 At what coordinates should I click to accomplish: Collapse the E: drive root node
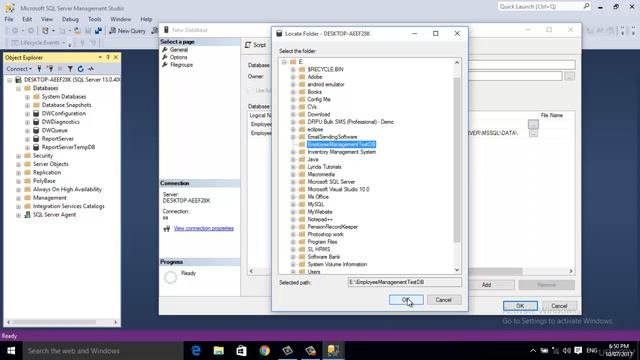point(284,62)
